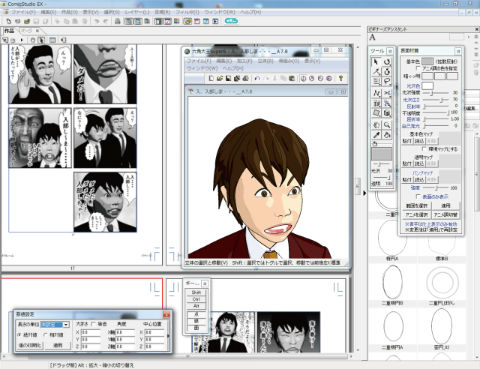Viewport: 480px width, 369px height.
Task: Click the new document icon in ComicStudio toolbar
Action: pyautogui.click(x=9, y=21)
